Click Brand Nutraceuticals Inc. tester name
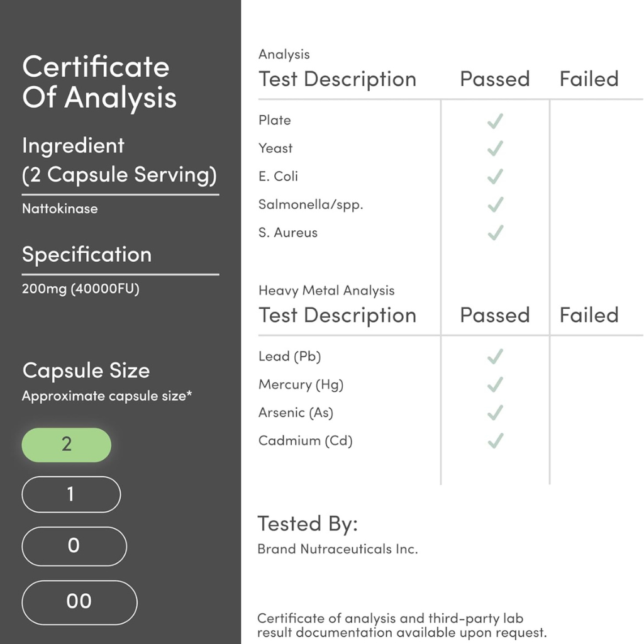 coord(338,549)
